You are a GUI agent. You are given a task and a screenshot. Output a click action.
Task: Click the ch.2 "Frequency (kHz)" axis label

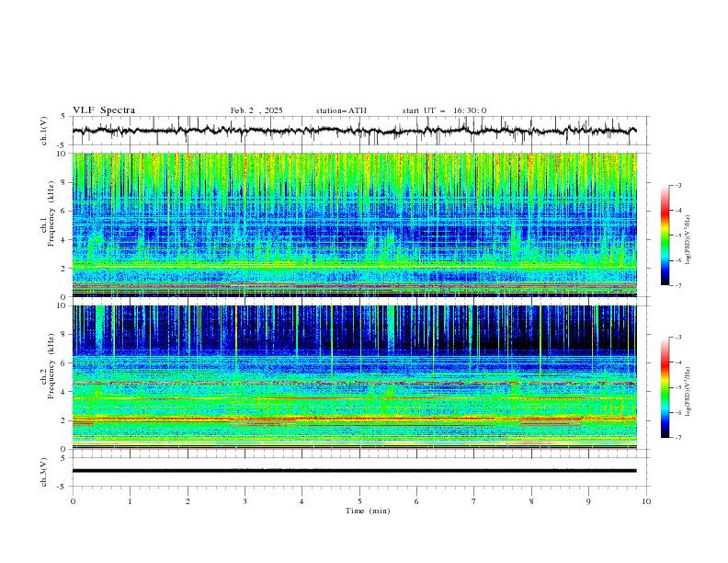tap(51, 366)
